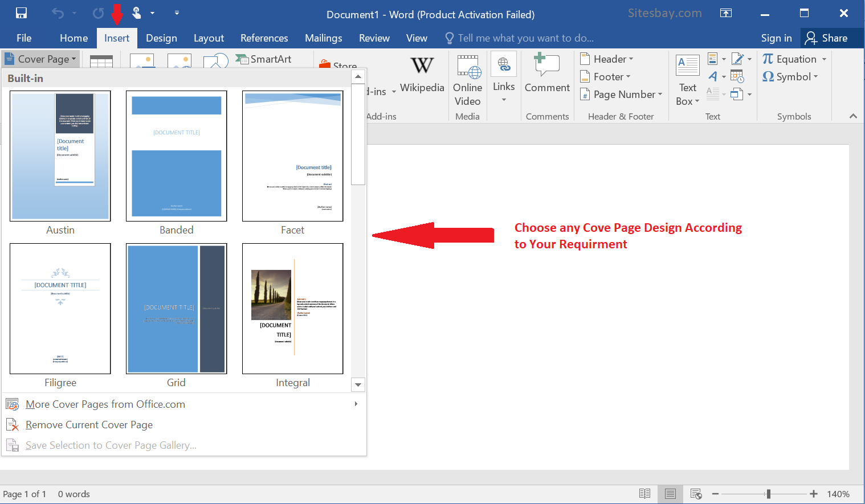Switch to the View tab
The height and width of the screenshot is (504, 865).
point(417,38)
